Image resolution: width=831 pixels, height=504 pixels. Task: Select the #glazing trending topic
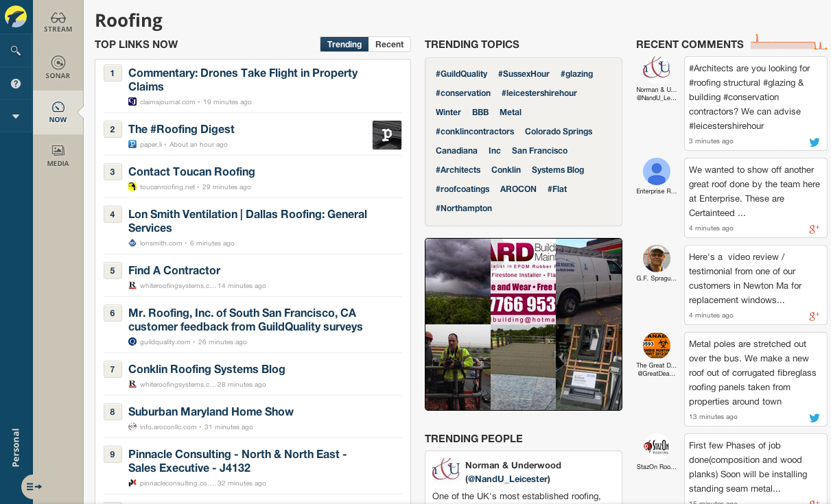click(576, 74)
